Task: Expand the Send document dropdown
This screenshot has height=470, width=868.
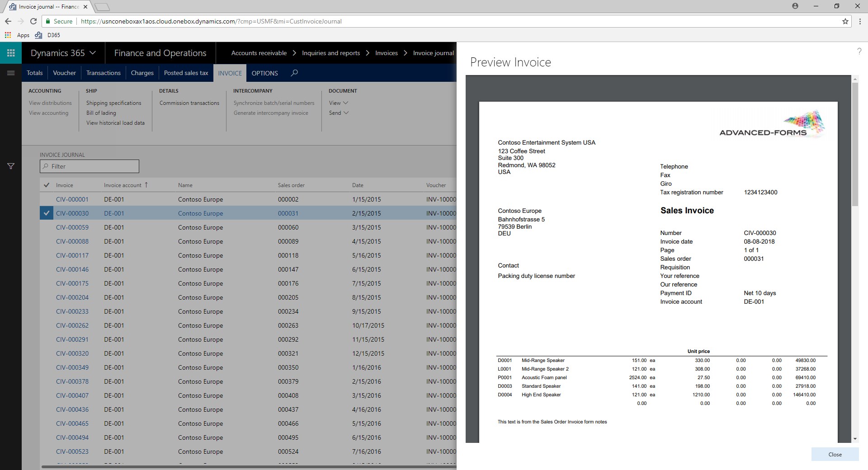Action: [x=339, y=113]
